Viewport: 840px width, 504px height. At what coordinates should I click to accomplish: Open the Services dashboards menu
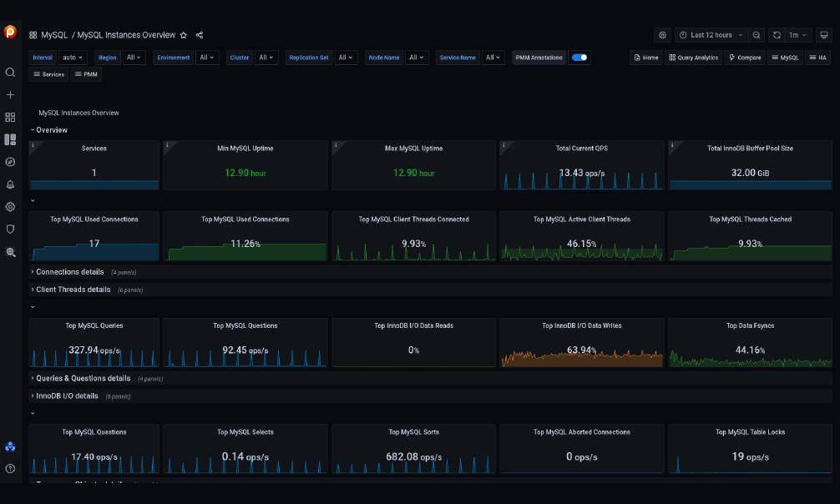tap(48, 74)
